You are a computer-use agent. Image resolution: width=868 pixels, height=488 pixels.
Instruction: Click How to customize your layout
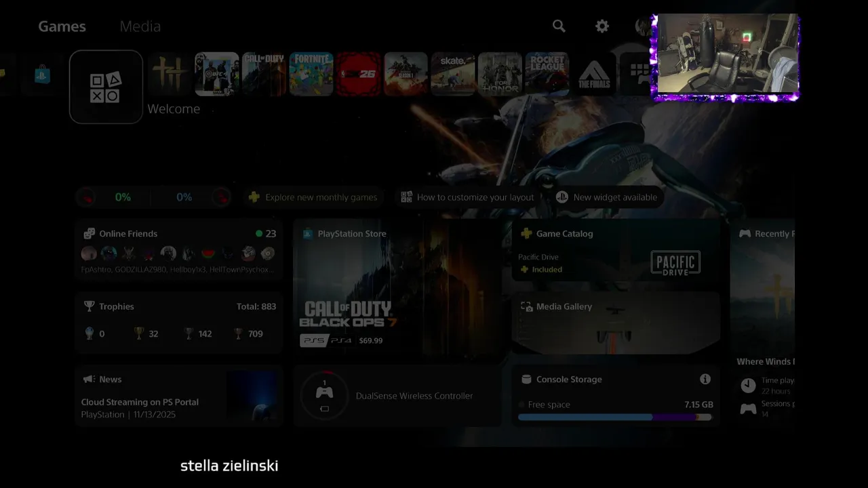(x=467, y=197)
